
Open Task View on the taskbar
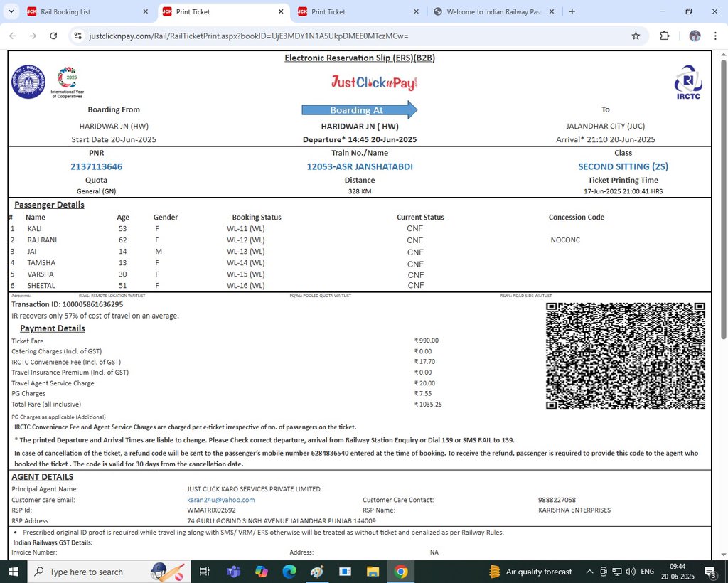point(204,572)
